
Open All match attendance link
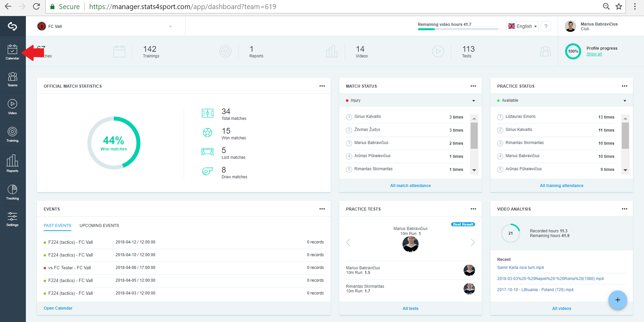[x=411, y=186]
